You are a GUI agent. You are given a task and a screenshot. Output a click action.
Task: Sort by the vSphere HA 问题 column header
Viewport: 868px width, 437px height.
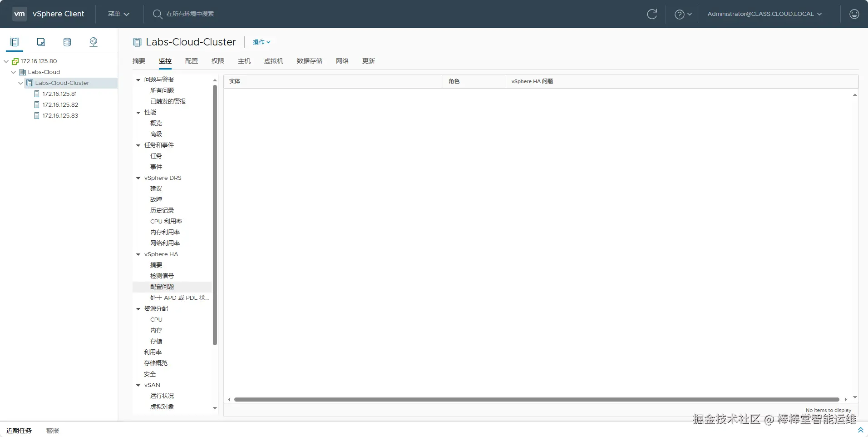pos(682,81)
